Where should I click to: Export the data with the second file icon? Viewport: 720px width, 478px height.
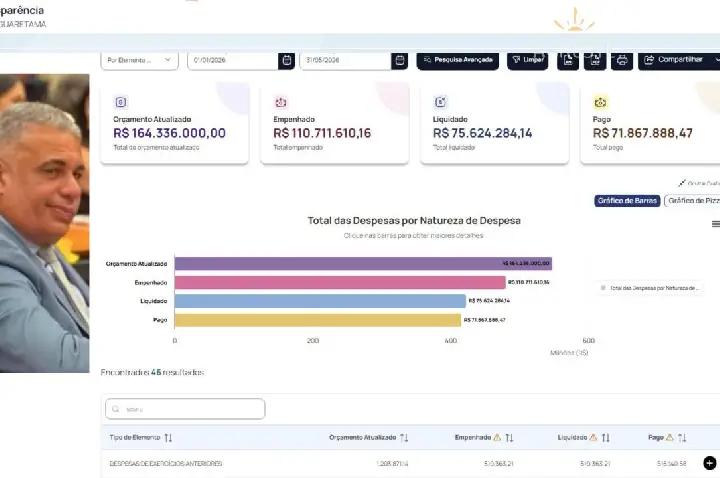click(x=595, y=60)
